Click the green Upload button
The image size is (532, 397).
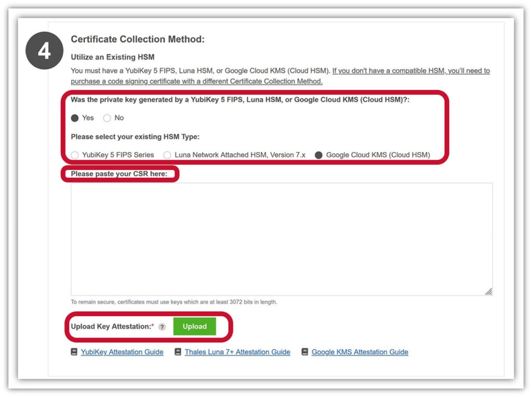point(194,326)
